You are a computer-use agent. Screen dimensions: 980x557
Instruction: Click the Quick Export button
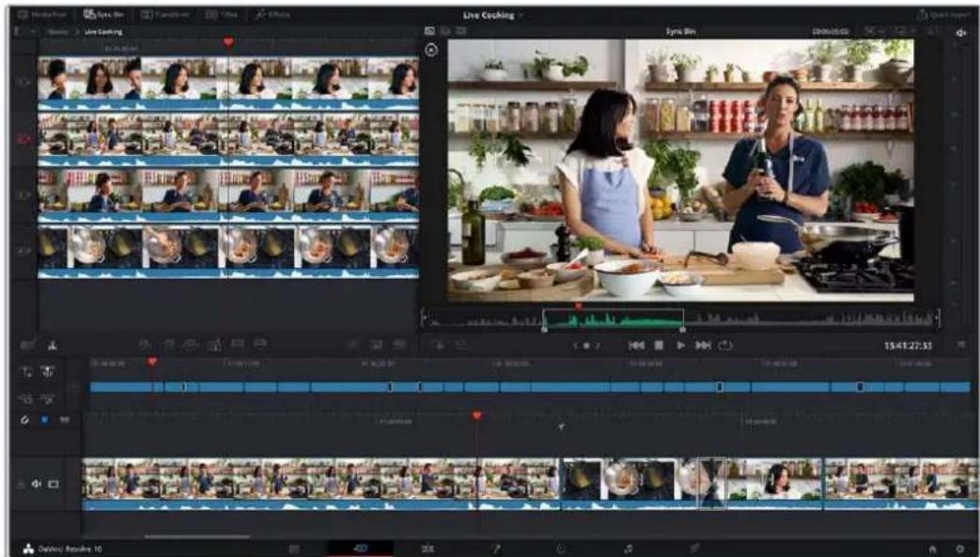pyautogui.click(x=942, y=15)
